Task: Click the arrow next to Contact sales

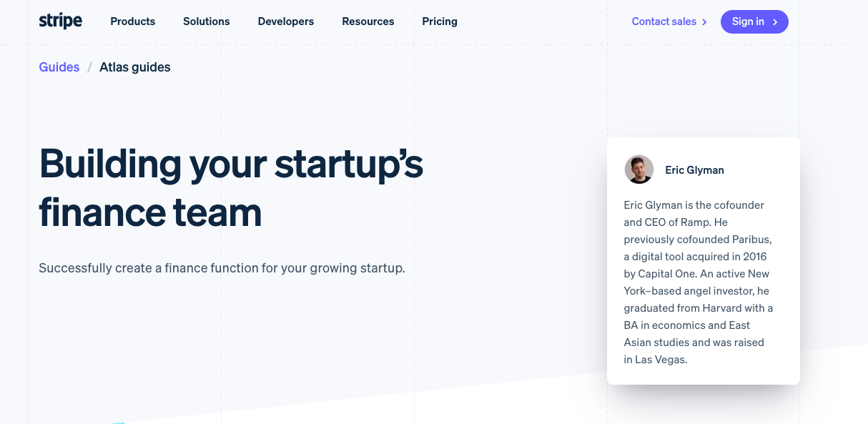Action: [x=704, y=22]
